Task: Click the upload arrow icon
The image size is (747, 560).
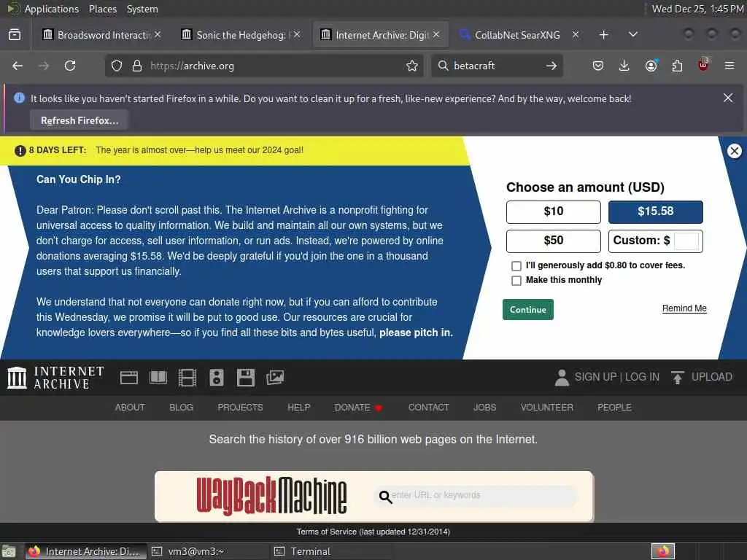Action: pos(677,378)
